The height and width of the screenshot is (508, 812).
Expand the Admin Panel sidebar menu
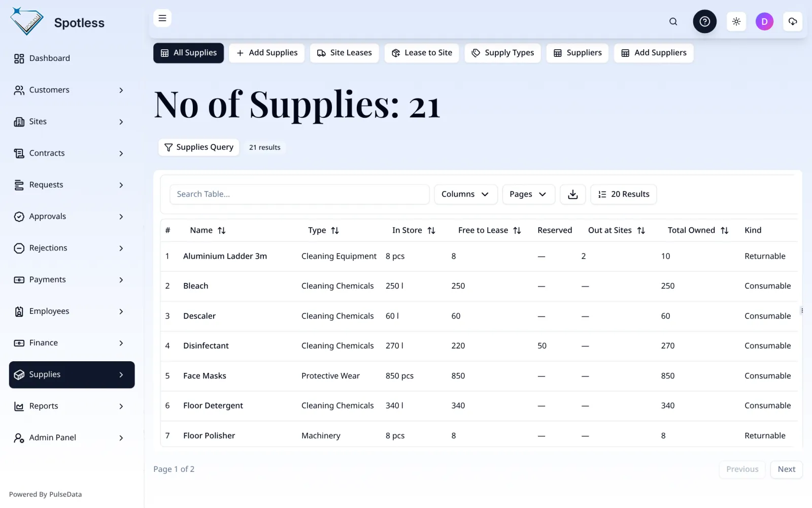(72, 437)
